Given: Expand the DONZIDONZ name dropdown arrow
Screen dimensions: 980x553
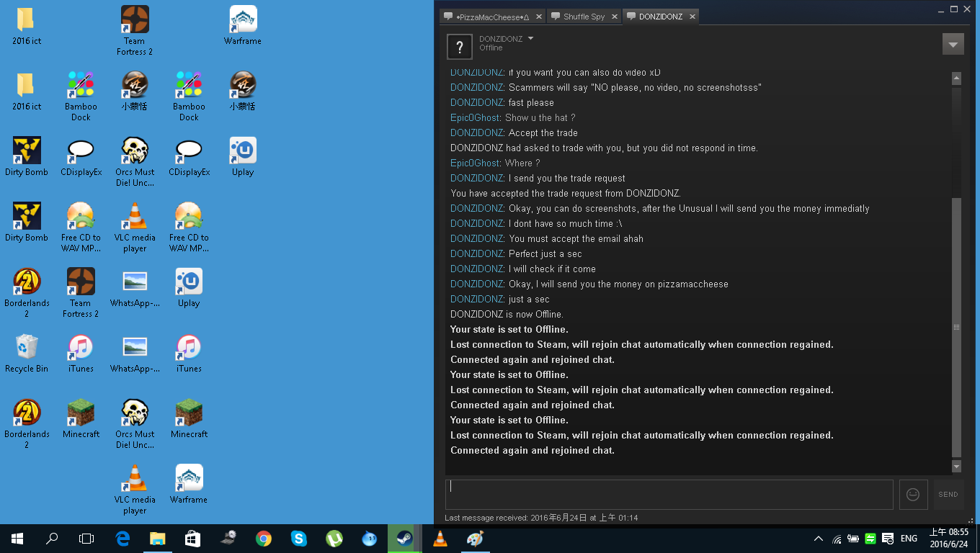Looking at the screenshot, I should coord(531,39).
